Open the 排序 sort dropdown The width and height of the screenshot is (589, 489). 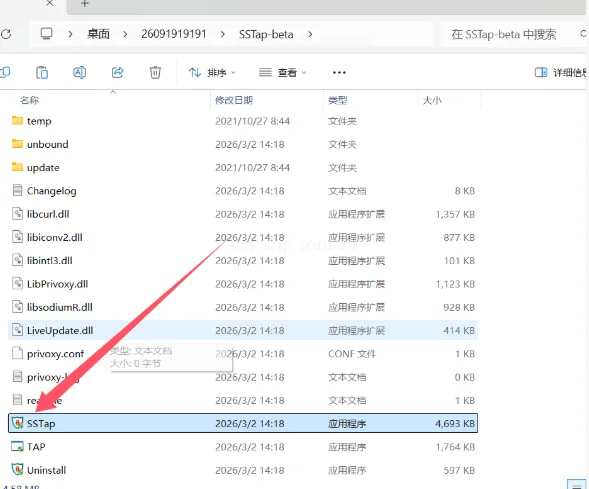coord(212,72)
